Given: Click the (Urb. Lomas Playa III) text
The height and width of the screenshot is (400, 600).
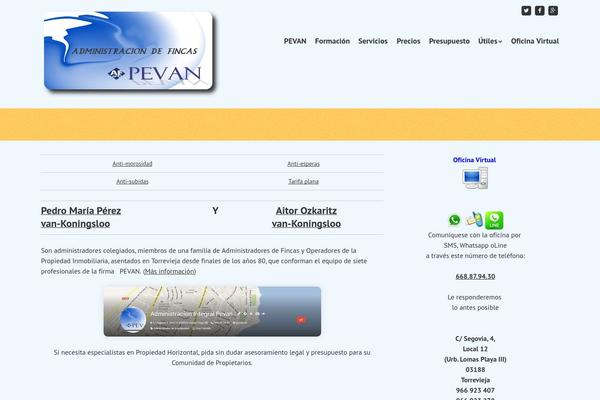Looking at the screenshot, I should point(475,359).
